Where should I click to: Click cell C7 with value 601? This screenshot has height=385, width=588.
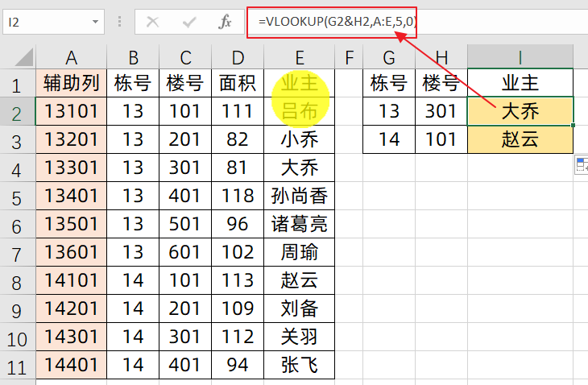tap(185, 252)
